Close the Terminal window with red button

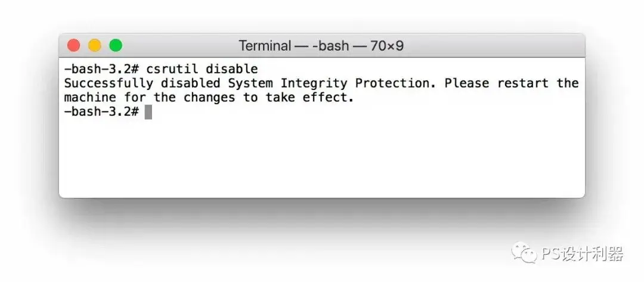click(x=73, y=45)
